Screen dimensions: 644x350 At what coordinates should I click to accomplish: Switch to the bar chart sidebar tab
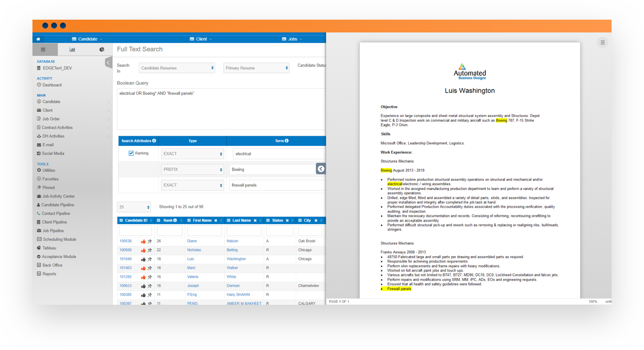coord(72,50)
